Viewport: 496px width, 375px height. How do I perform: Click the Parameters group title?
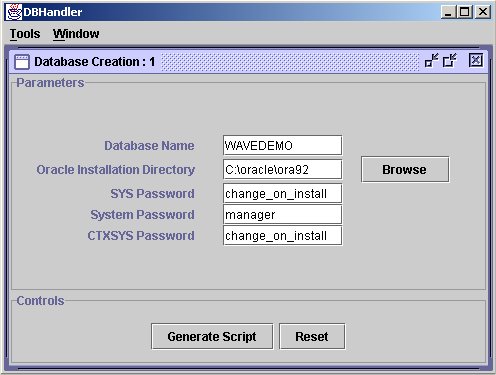50,83
